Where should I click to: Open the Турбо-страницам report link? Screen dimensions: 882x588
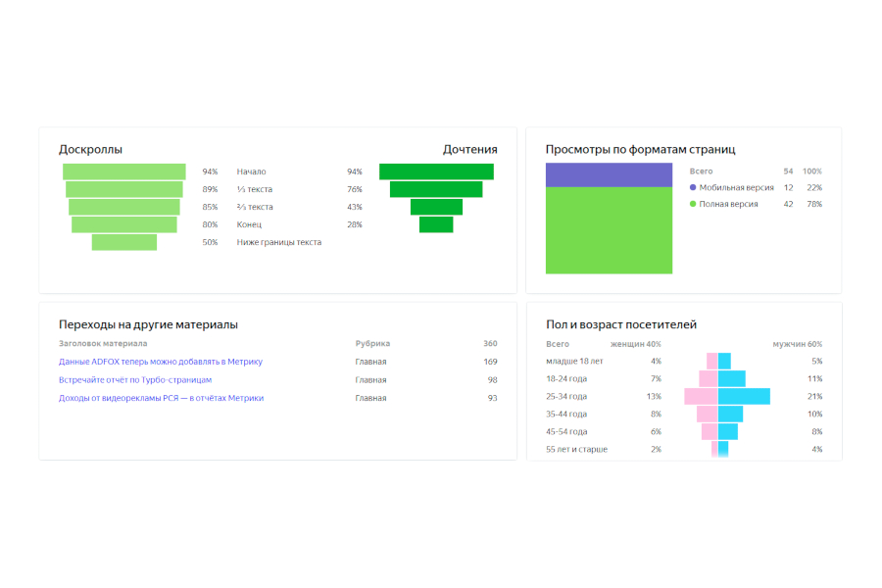click(135, 380)
